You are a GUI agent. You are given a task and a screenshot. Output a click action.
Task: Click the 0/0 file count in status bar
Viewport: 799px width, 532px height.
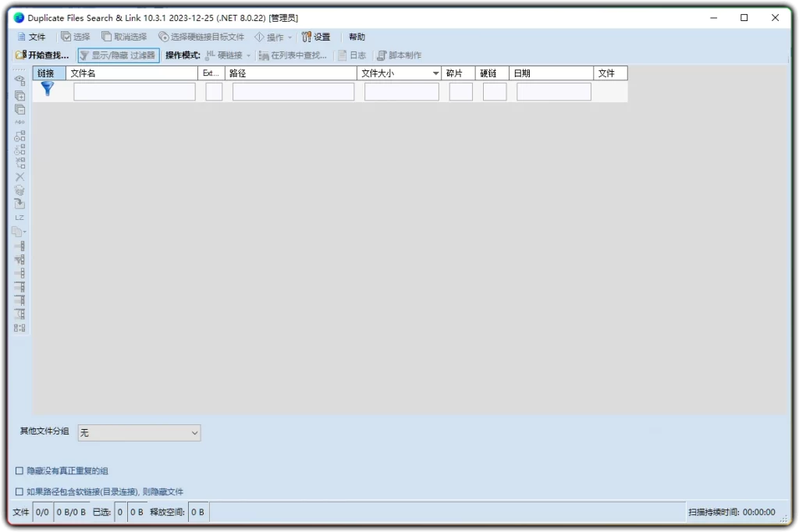(42, 512)
